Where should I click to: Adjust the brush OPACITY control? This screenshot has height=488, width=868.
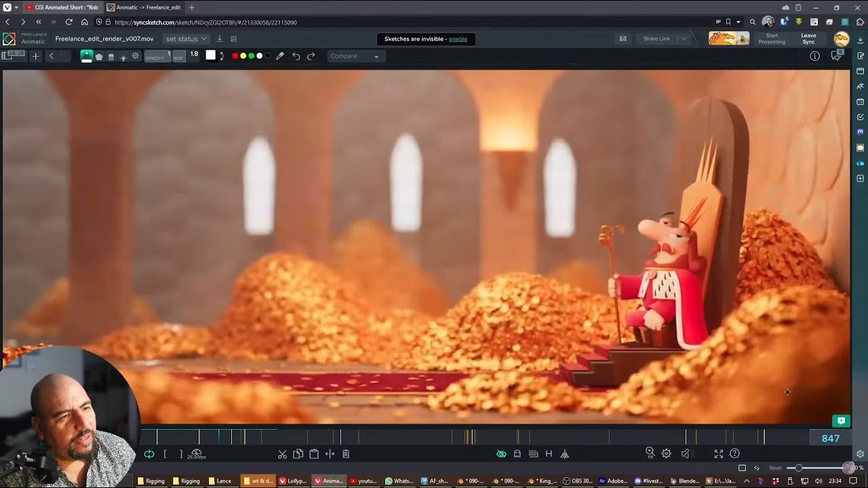[157, 56]
